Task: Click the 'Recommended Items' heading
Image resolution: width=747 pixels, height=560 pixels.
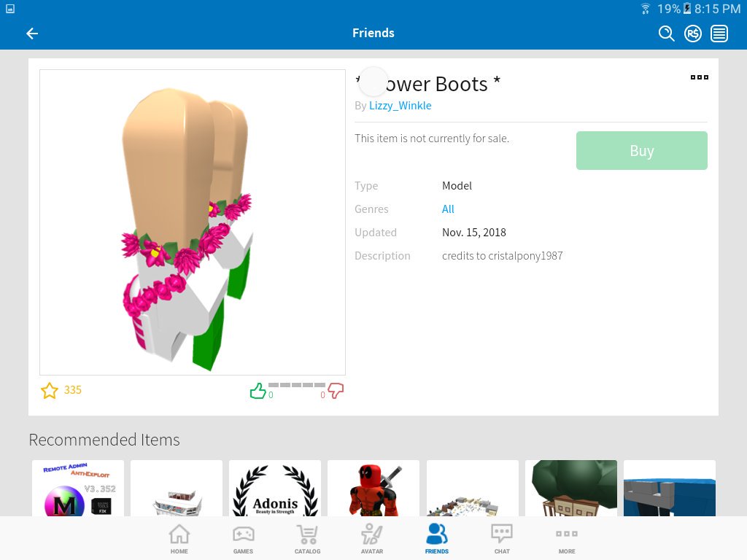Action: click(104, 440)
